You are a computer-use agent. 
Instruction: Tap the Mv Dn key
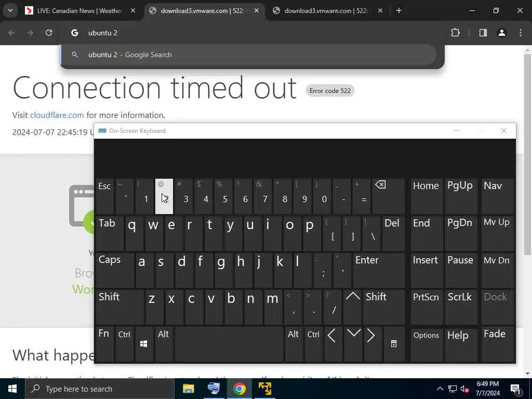click(497, 270)
